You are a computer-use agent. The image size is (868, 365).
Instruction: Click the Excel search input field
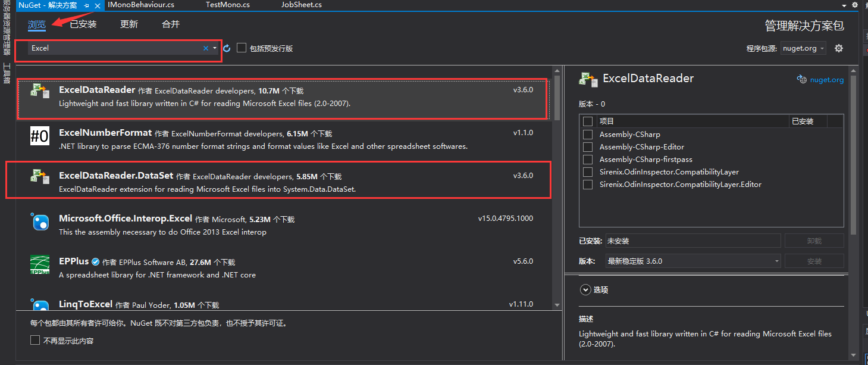(113, 48)
